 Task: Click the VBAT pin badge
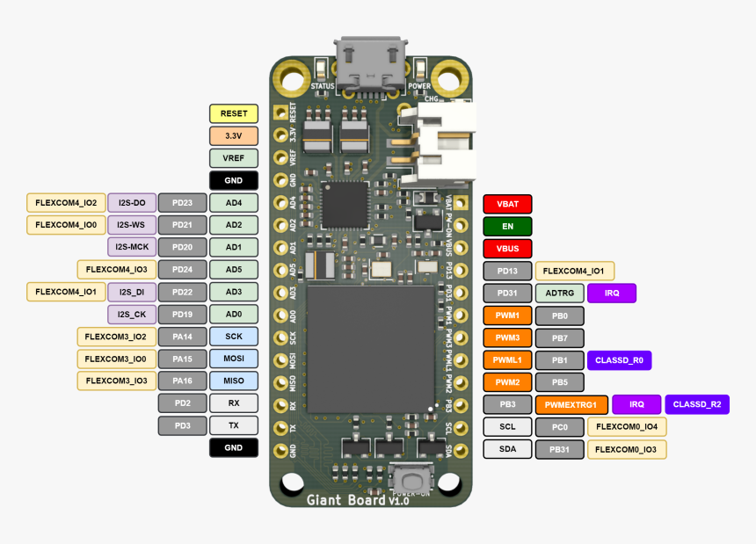pos(507,203)
